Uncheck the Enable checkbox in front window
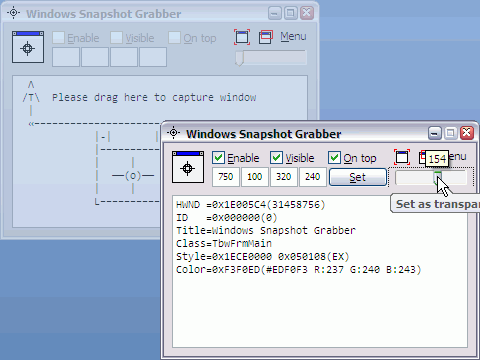Screen dimensions: 480x360 click(218, 158)
